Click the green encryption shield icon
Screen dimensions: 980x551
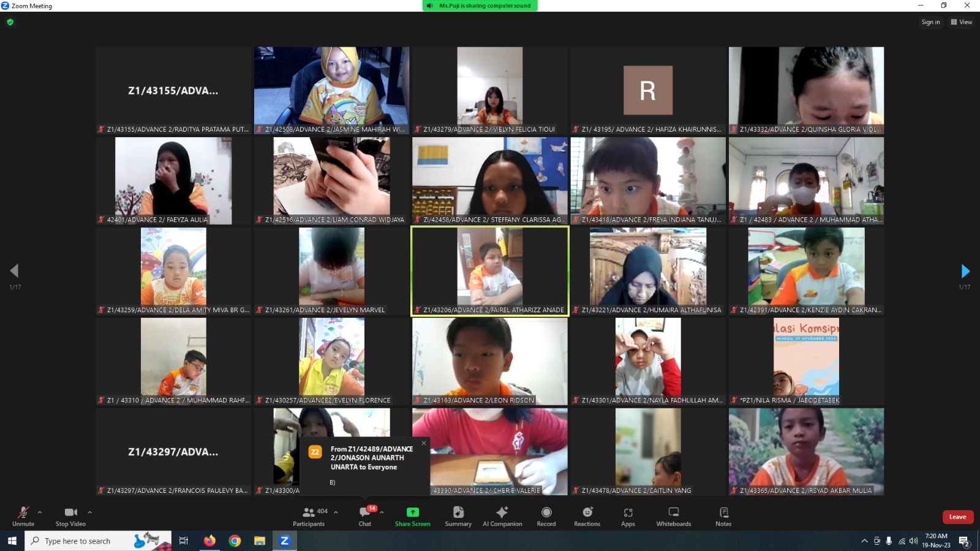[x=10, y=22]
